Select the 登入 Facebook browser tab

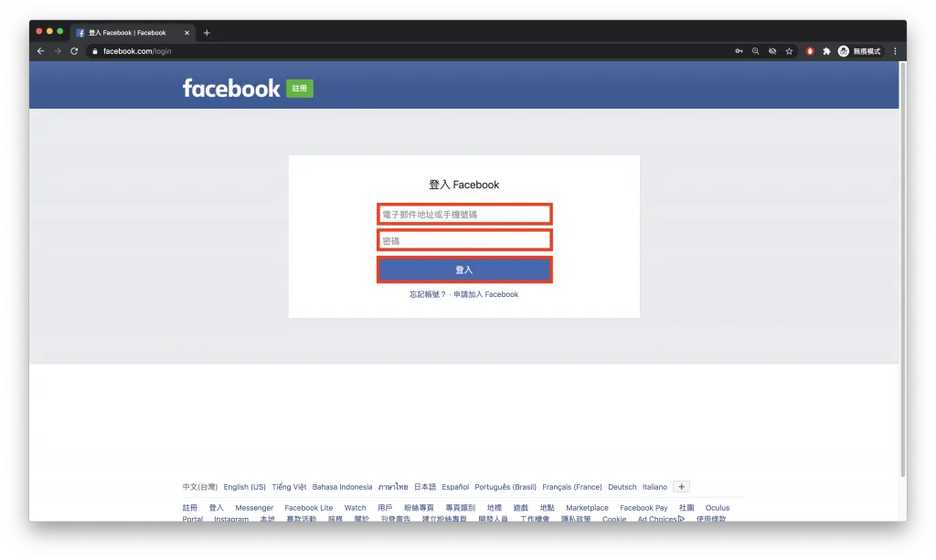click(133, 33)
